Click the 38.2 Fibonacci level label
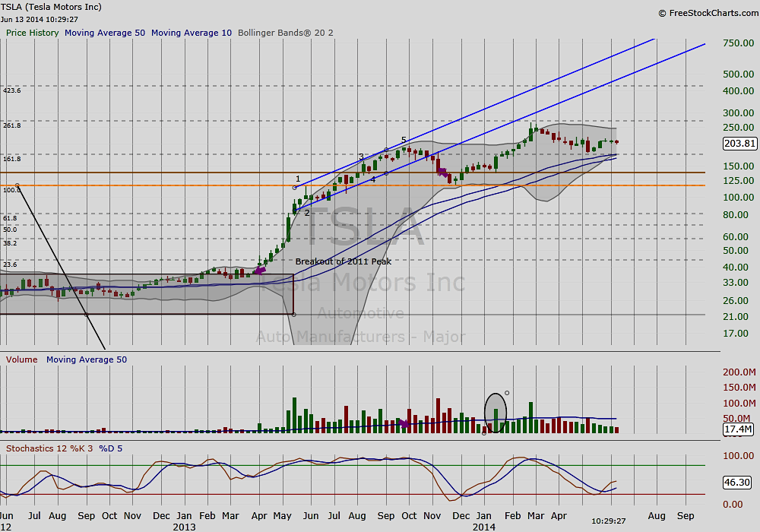 pyautogui.click(x=10, y=243)
